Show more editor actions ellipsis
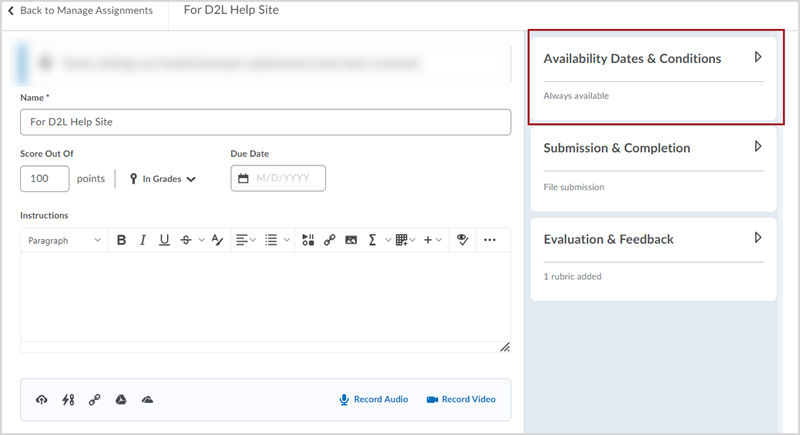800x435 pixels. pyautogui.click(x=489, y=240)
